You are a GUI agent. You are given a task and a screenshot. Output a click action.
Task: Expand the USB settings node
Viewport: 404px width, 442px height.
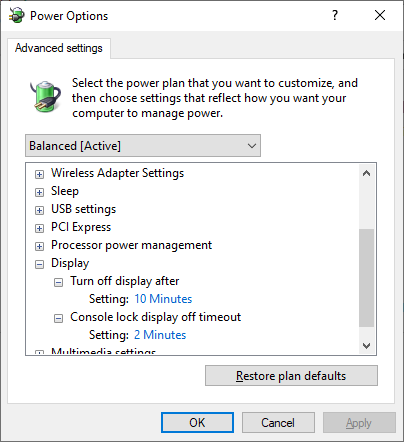click(39, 210)
